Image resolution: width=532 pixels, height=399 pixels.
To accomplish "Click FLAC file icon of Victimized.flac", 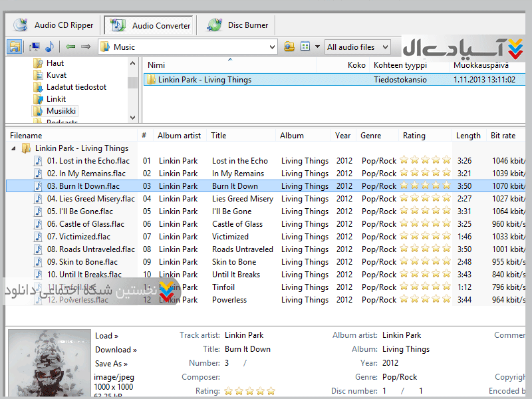I will pyautogui.click(x=39, y=237).
